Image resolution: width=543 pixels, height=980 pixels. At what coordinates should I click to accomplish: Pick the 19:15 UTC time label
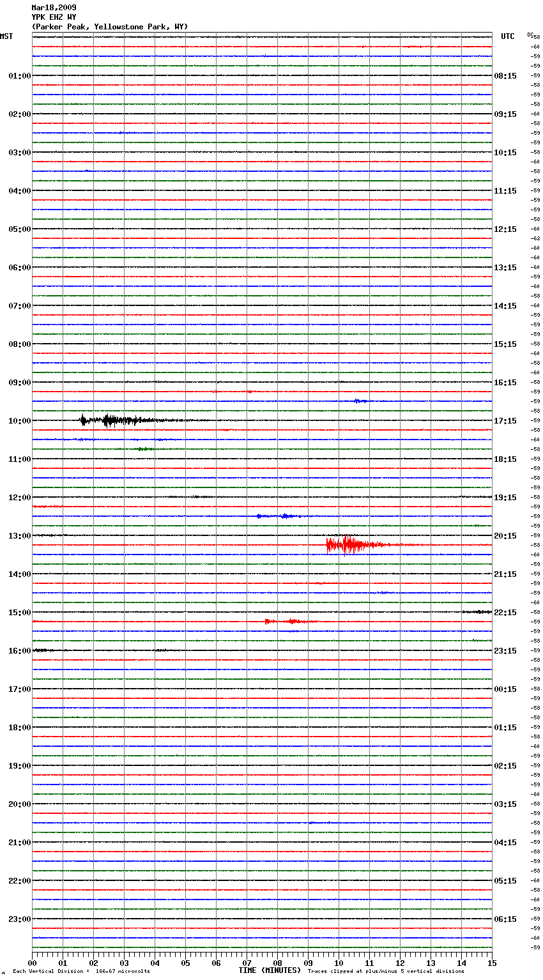coord(505,498)
